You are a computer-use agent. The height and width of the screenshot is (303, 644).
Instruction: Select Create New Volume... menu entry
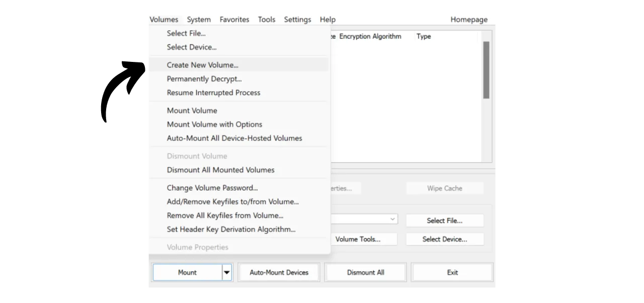click(x=239, y=65)
